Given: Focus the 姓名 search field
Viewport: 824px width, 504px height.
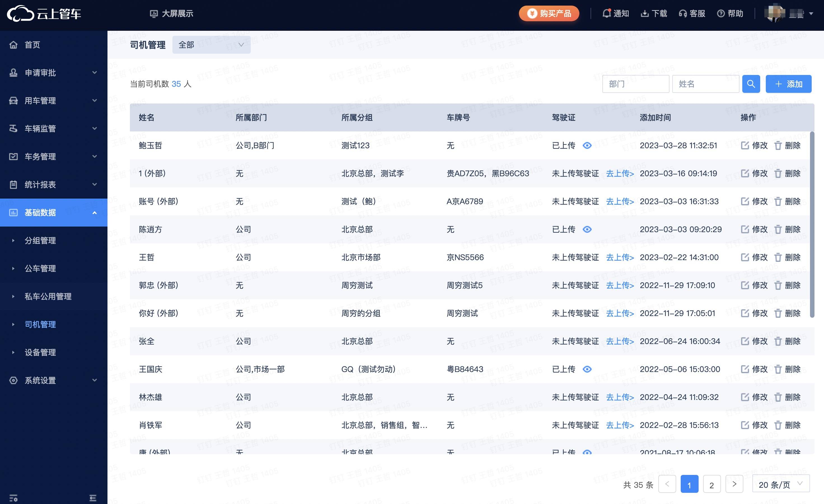Looking at the screenshot, I should [x=706, y=84].
